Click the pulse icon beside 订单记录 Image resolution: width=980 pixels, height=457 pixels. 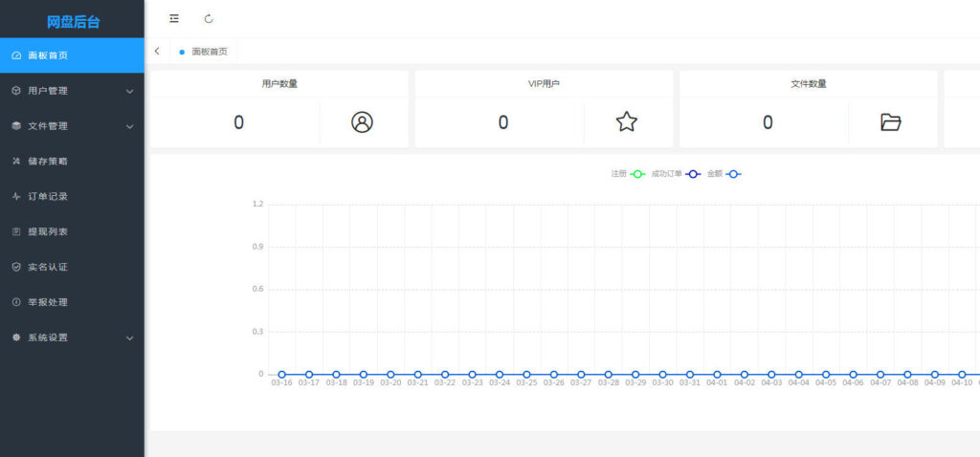coord(17,197)
